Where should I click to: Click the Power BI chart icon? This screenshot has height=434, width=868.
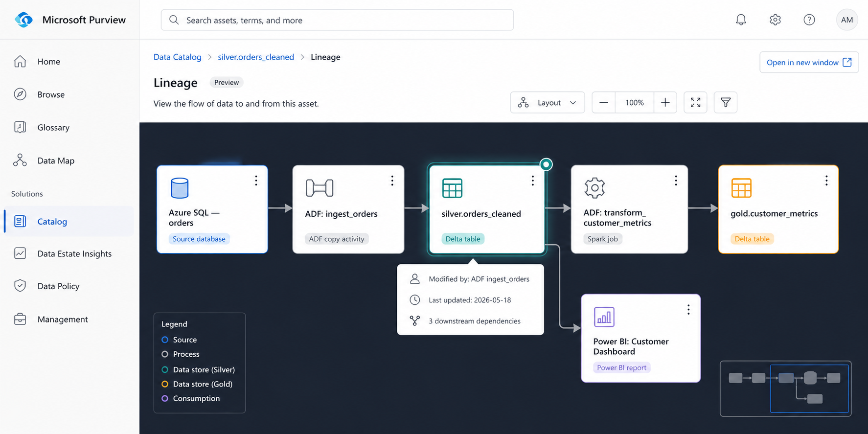click(x=604, y=317)
